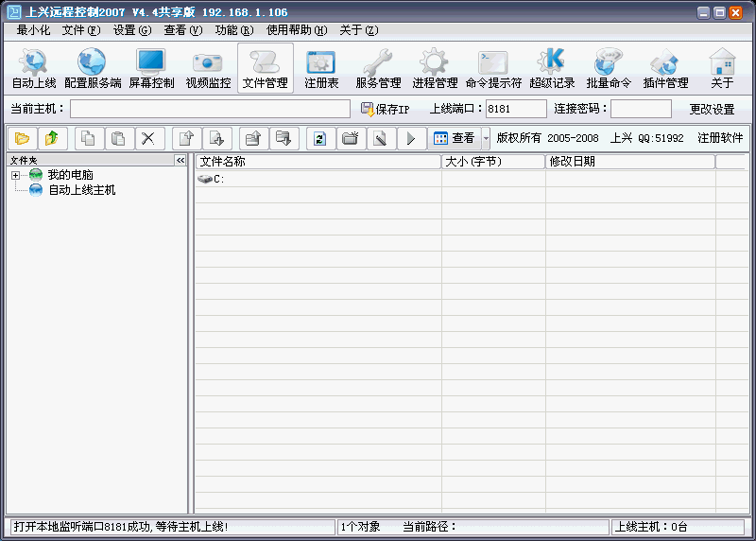This screenshot has height=541, width=756.
Task: Collapse the folder panel with << button
Action: [x=180, y=161]
